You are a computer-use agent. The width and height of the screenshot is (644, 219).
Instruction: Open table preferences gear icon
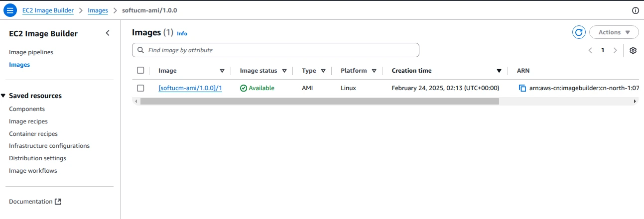[633, 50]
